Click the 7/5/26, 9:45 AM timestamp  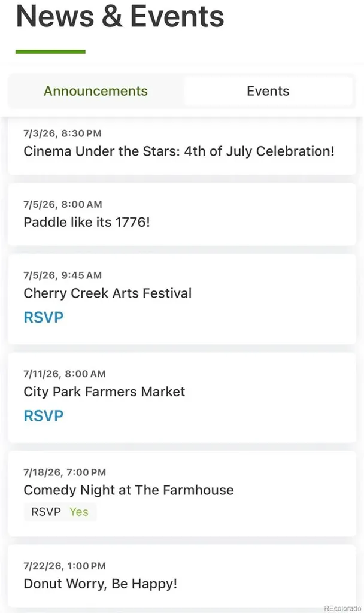click(x=62, y=275)
